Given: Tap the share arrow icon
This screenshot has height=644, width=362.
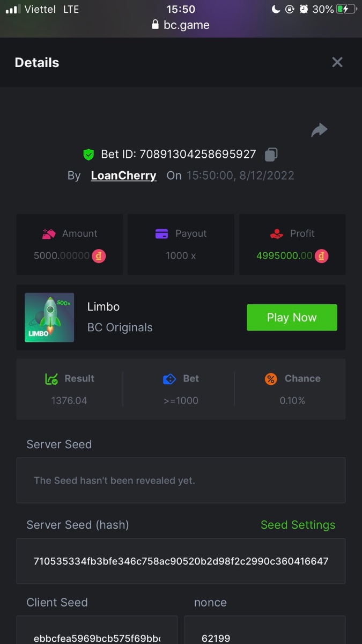Looking at the screenshot, I should pyautogui.click(x=319, y=130).
